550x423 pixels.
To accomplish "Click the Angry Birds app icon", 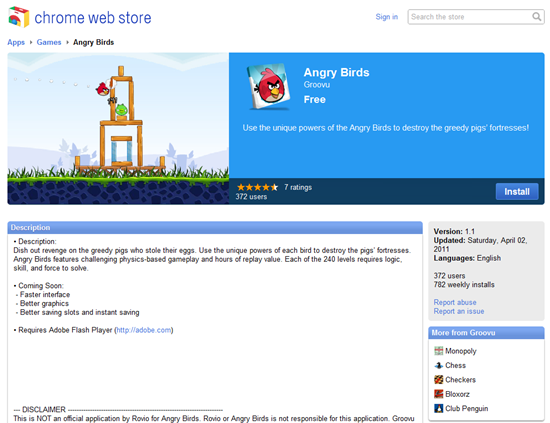I will click(269, 87).
